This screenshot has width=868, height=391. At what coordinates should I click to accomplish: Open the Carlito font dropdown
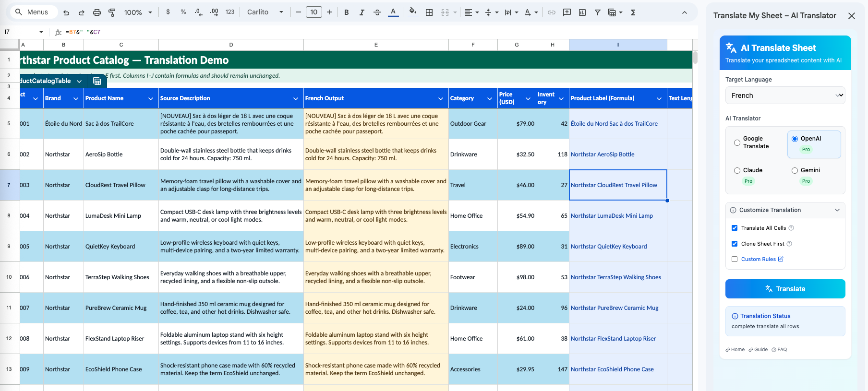[265, 12]
